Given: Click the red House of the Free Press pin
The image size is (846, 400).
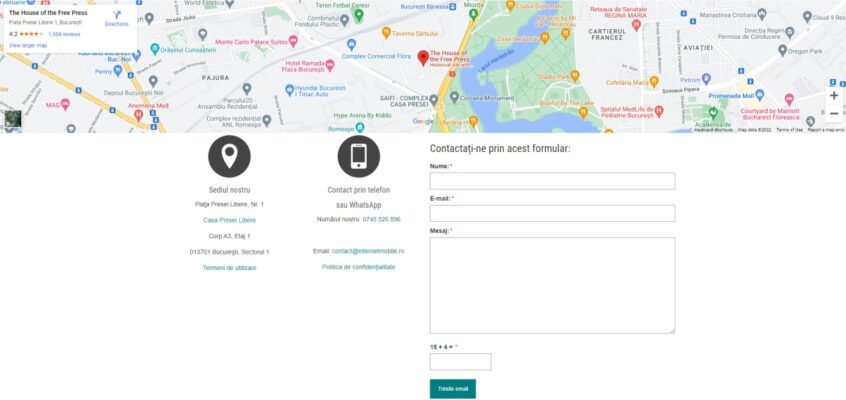Looking at the screenshot, I should click(x=424, y=58).
